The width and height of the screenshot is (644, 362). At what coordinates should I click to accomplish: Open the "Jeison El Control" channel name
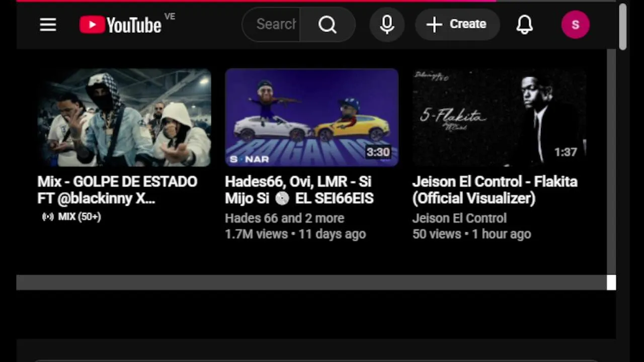click(459, 218)
